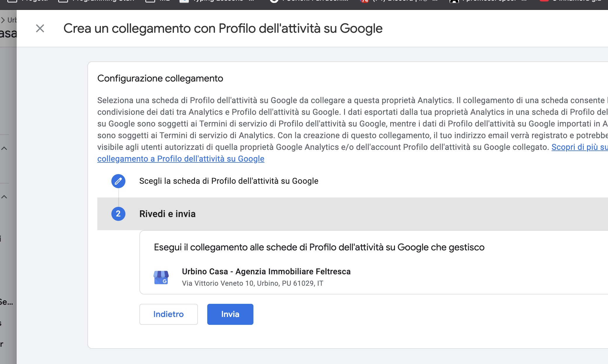Open the 'Scopri di più' help link
This screenshot has height=364, width=608.
pos(580,147)
